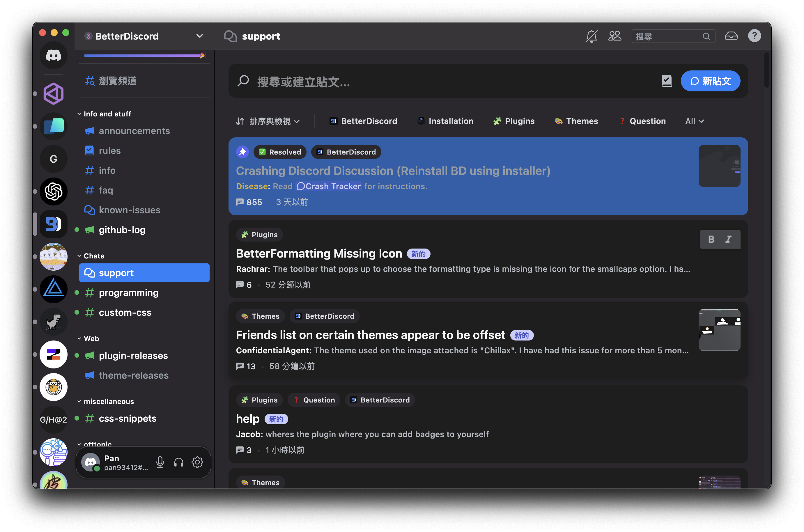Click the pinned post pin icon

(242, 152)
